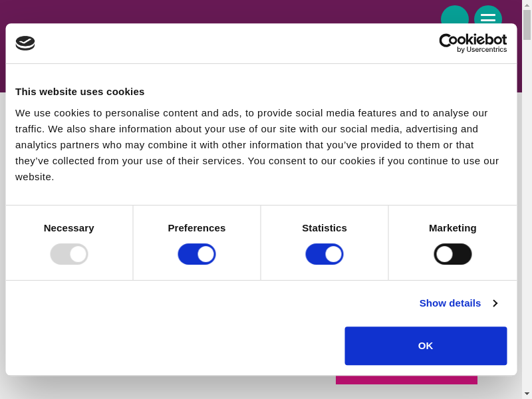The width and height of the screenshot is (532, 399).
Task: Open the Cookiebot by Usercentrics logo link
Action: coord(473,43)
